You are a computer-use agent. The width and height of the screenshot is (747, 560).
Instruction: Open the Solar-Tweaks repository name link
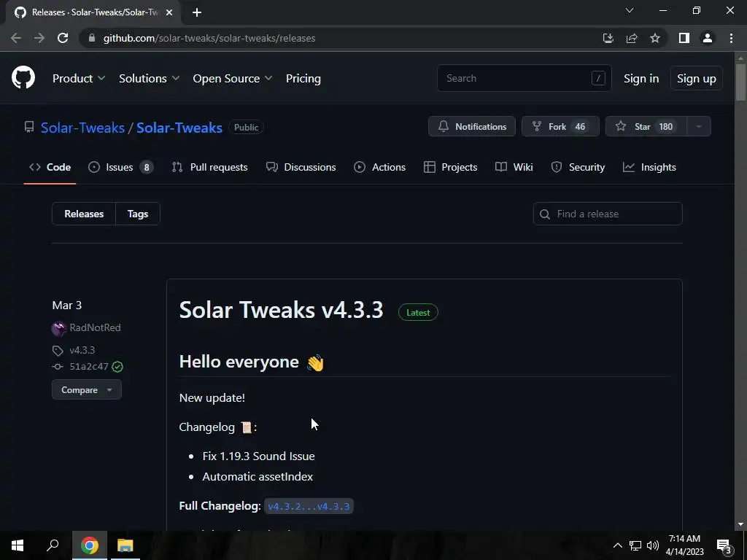(x=179, y=128)
